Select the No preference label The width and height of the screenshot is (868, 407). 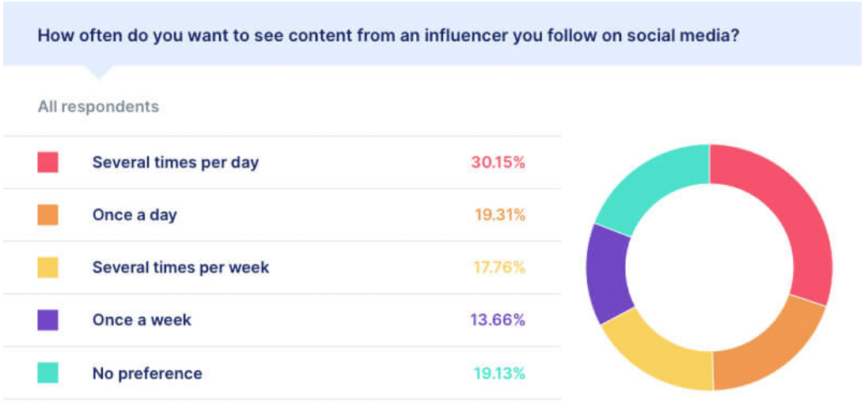(147, 373)
